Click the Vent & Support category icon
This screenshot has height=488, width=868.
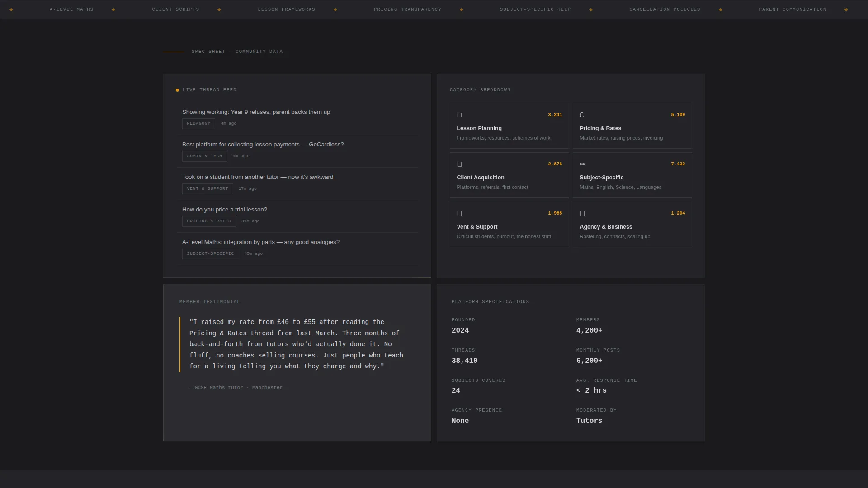tap(459, 214)
